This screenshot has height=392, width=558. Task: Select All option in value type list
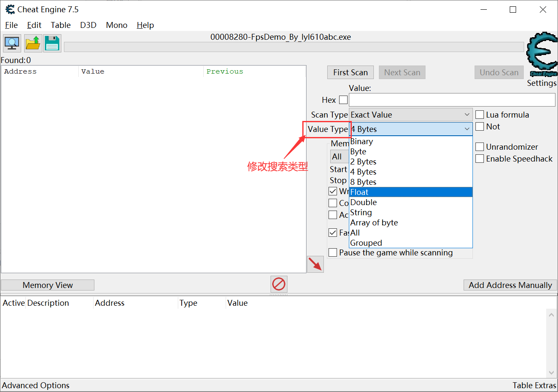[x=411, y=233]
